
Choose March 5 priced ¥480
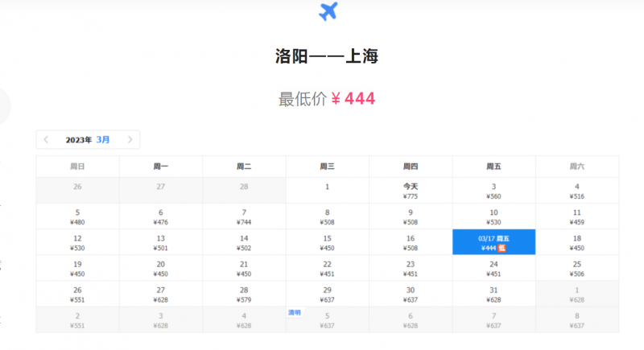(77, 216)
